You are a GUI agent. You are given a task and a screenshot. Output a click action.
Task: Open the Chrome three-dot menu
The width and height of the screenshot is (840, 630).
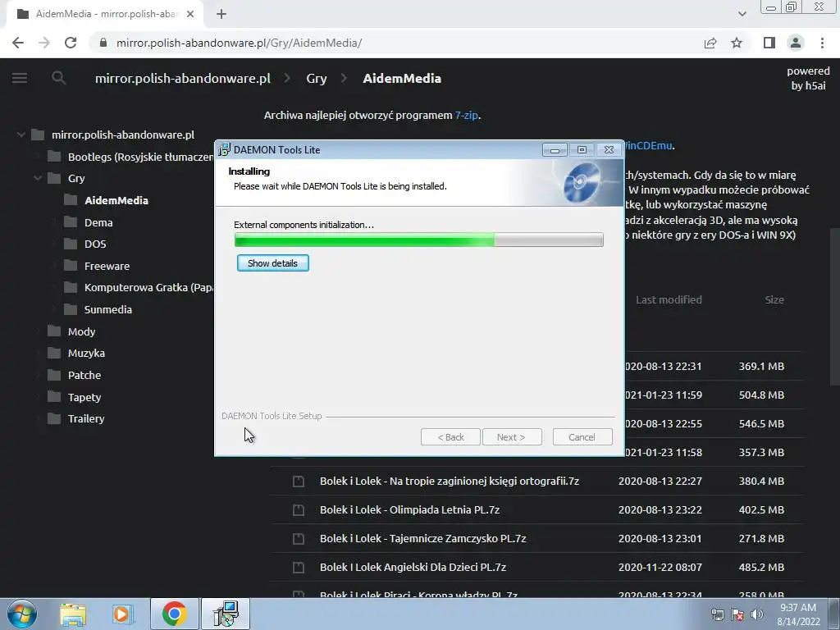tap(822, 43)
